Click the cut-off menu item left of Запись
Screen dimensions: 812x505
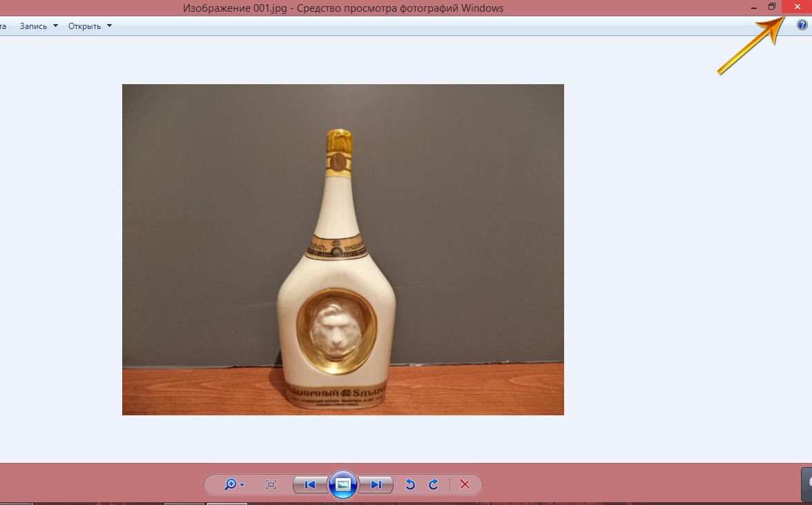pyautogui.click(x=3, y=26)
